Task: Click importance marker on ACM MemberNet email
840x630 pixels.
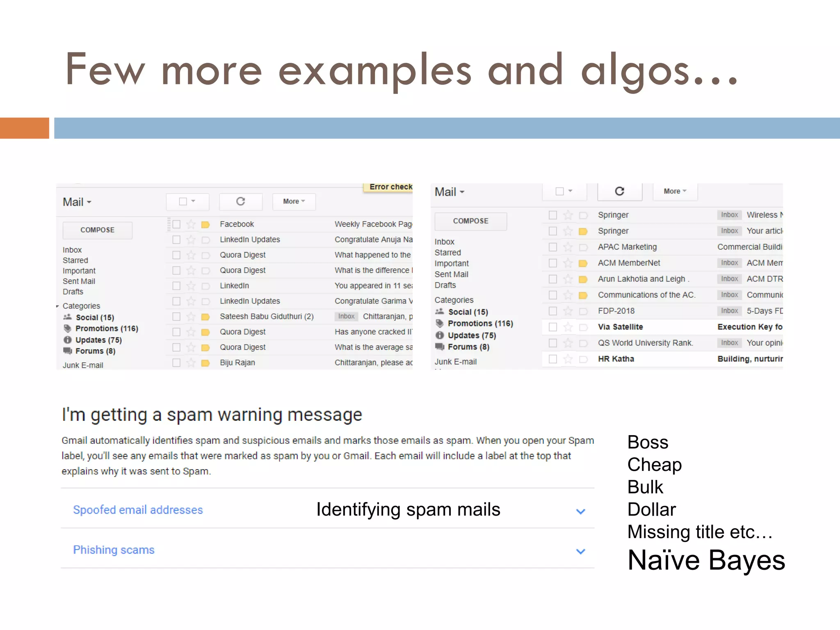Action: click(583, 263)
